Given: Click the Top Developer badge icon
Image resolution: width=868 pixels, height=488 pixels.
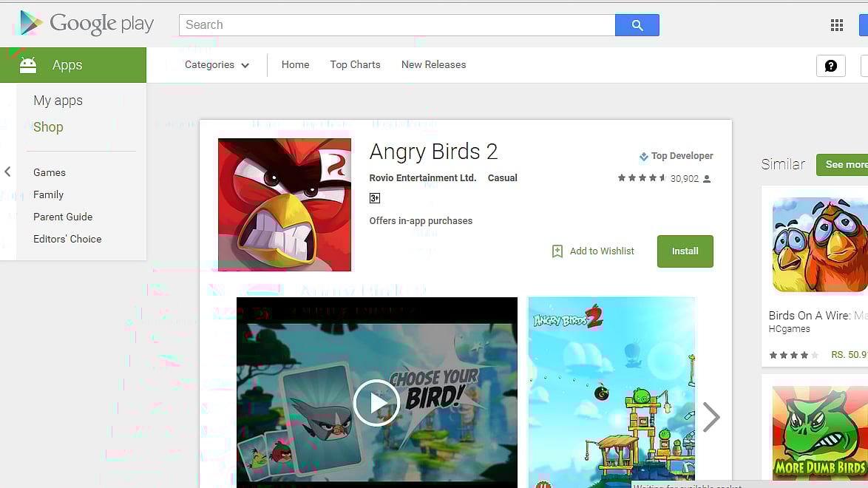Looking at the screenshot, I should pyautogui.click(x=643, y=157).
